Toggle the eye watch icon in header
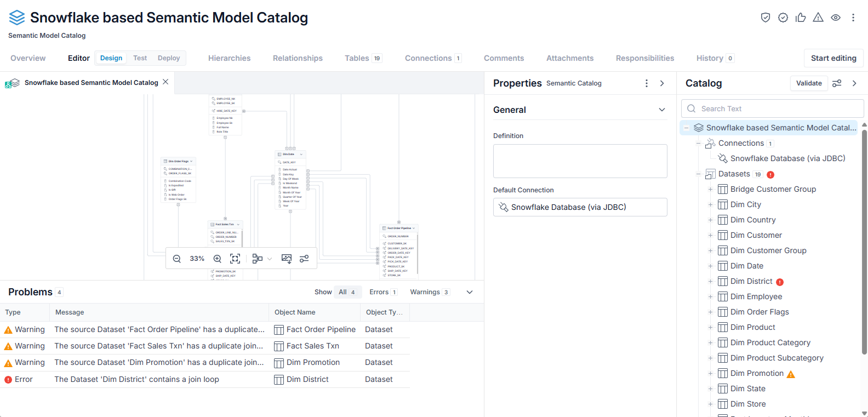 pyautogui.click(x=836, y=18)
